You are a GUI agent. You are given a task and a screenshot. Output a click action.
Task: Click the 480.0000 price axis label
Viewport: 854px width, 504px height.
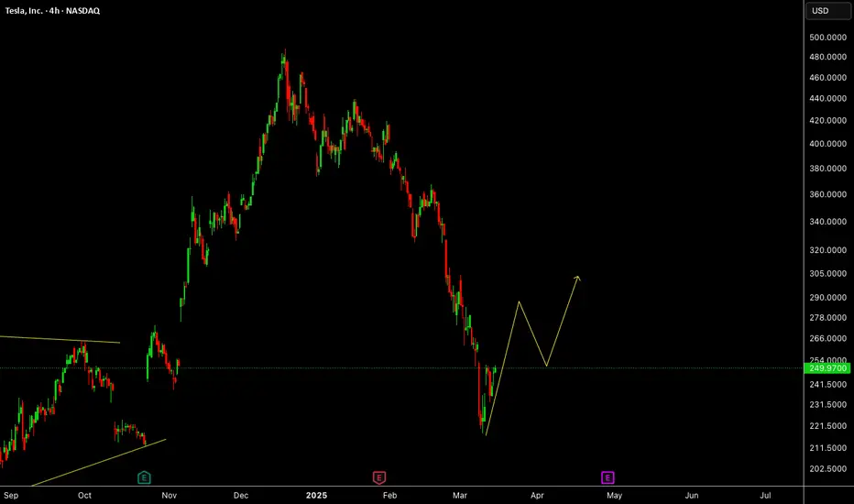pos(827,57)
